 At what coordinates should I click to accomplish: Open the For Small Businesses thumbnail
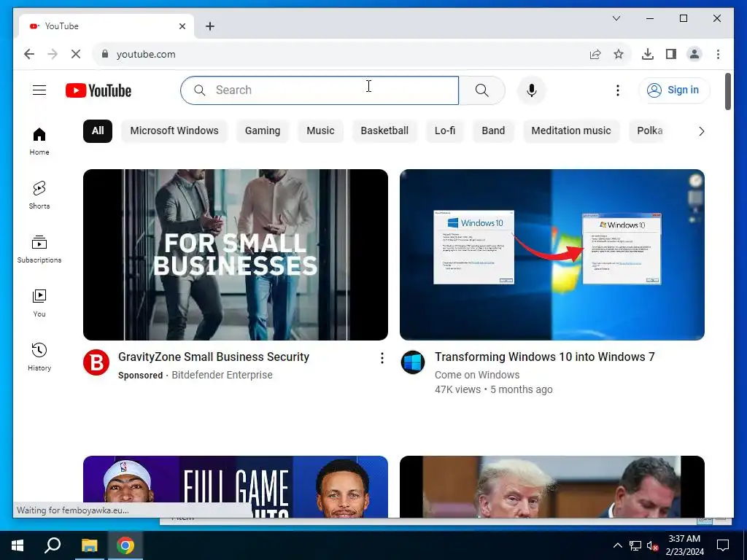tap(236, 254)
